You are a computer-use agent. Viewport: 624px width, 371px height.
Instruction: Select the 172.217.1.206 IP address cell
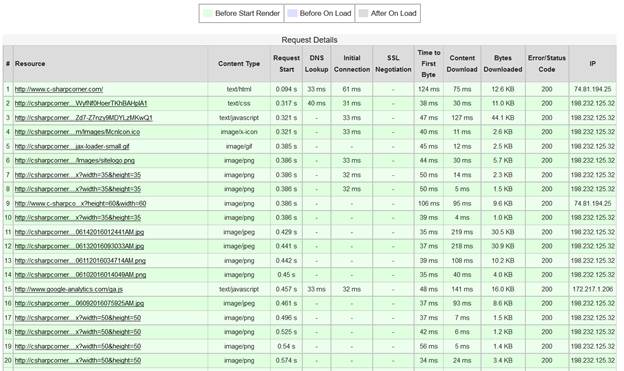click(593, 289)
